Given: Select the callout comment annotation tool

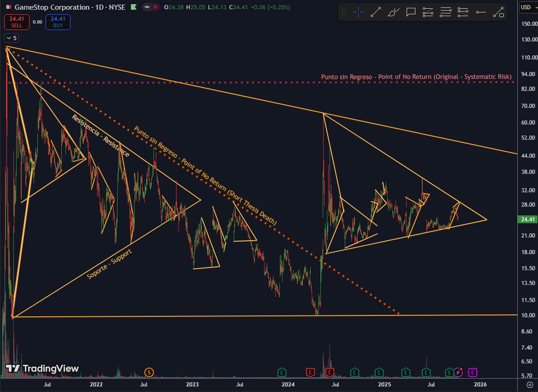Looking at the screenshot, I should point(411,12).
